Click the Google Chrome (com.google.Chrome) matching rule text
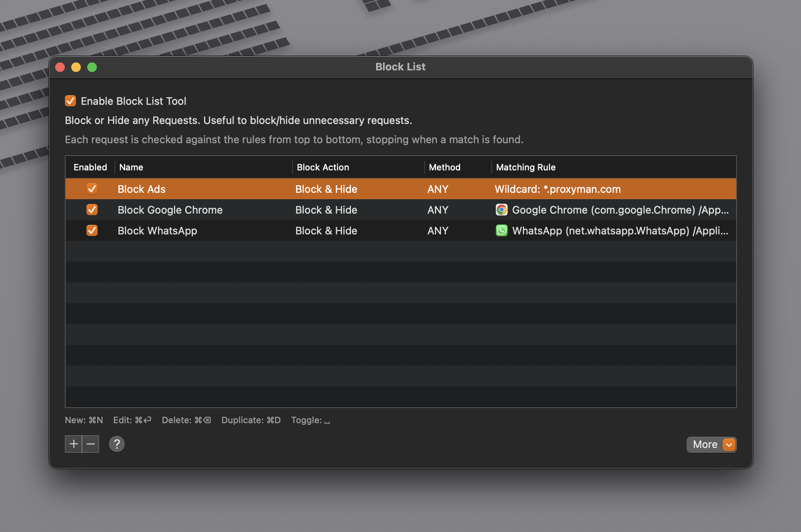 coord(620,210)
